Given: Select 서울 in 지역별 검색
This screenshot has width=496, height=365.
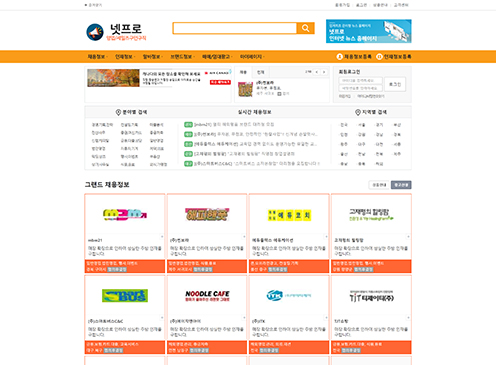Looking at the screenshot, I should point(362,125).
